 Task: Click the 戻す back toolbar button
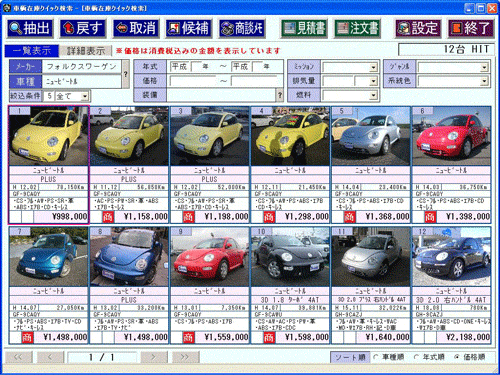pyautogui.click(x=83, y=28)
